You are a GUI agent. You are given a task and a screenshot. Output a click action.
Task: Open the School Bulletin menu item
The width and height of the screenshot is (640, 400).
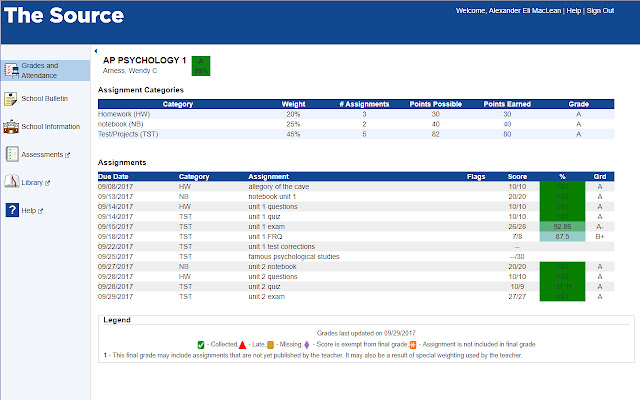coord(42,98)
